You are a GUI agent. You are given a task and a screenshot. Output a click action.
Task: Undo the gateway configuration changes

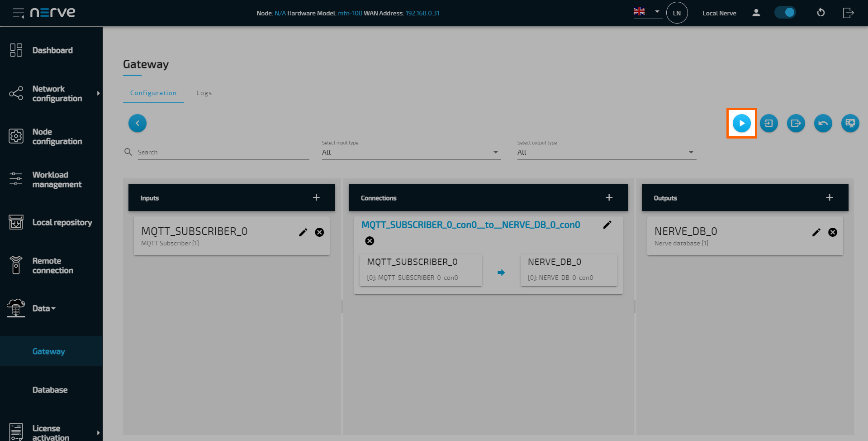(823, 123)
